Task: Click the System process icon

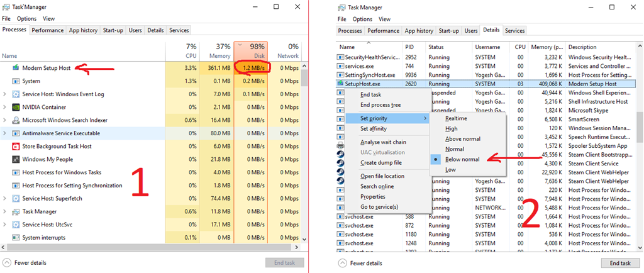Action: [16, 81]
